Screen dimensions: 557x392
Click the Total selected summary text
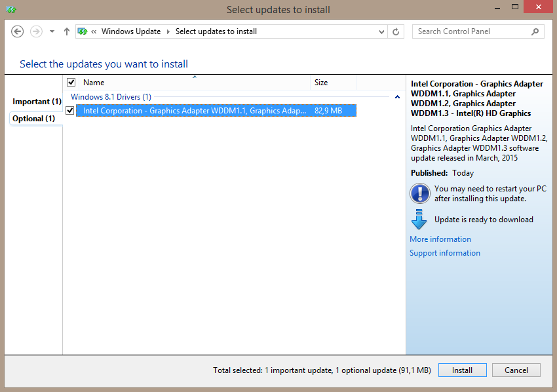click(322, 370)
